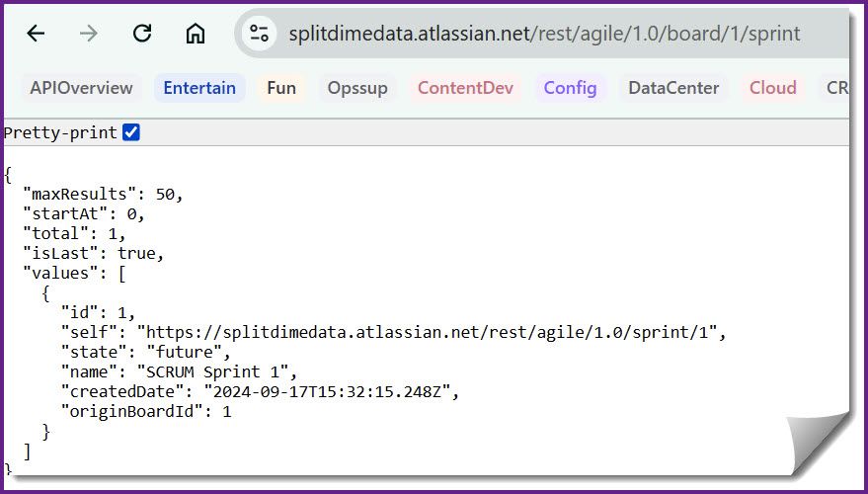The image size is (868, 494).
Task: Click the browser forward arrow
Action: click(x=89, y=34)
